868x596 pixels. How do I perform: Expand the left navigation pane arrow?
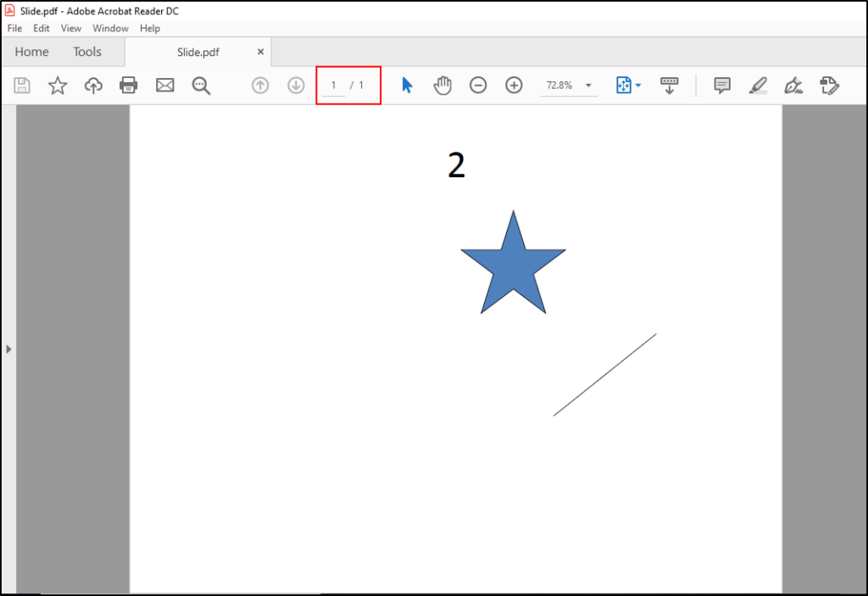click(8, 348)
